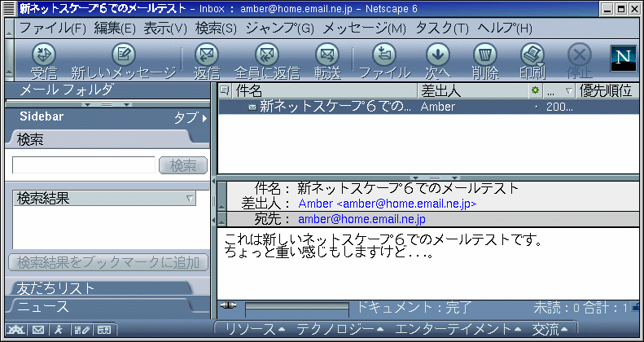This screenshot has width=644, height=342.
Task: Open the 表示(V) menu
Action: tap(165, 28)
